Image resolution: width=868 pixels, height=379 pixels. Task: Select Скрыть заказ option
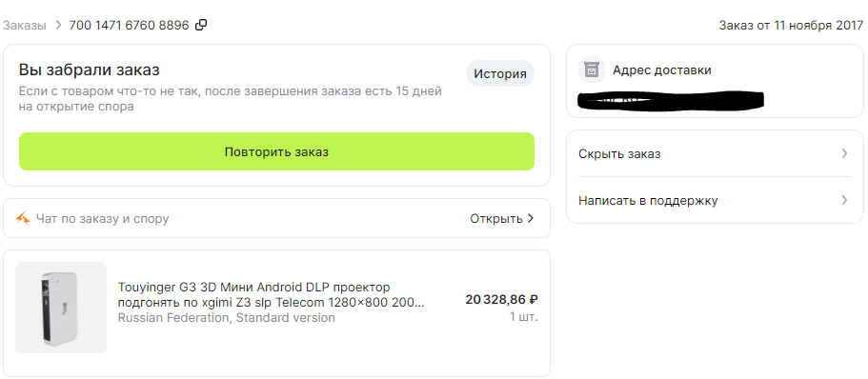pos(713,154)
